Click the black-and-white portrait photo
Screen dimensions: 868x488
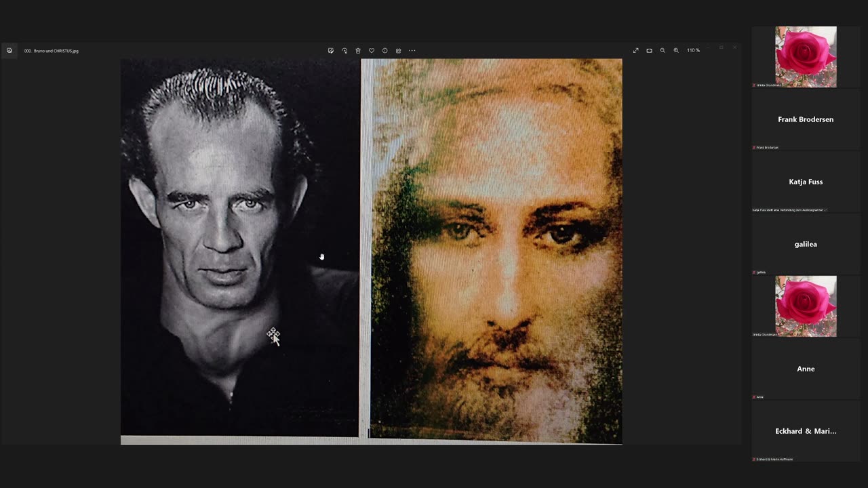(240, 247)
